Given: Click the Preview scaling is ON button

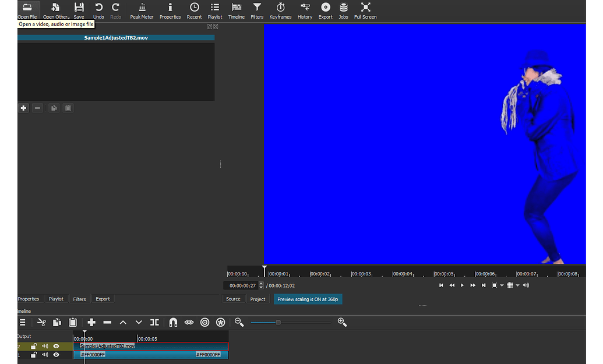Looking at the screenshot, I should (308, 298).
